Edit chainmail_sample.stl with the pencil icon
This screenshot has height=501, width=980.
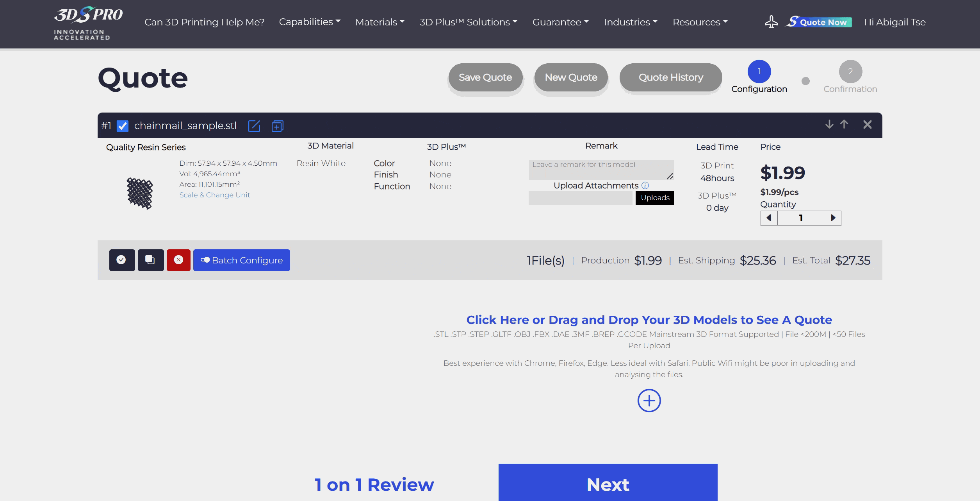[x=254, y=126]
